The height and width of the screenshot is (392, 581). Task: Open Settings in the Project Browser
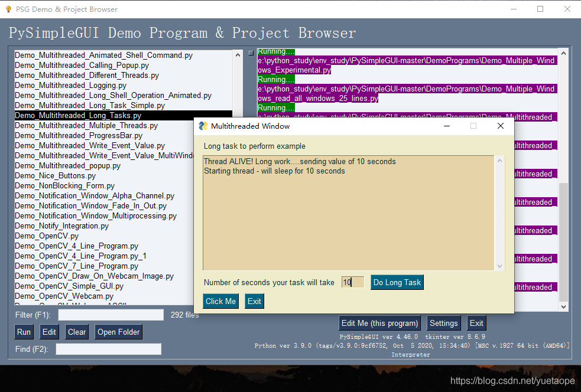point(443,323)
